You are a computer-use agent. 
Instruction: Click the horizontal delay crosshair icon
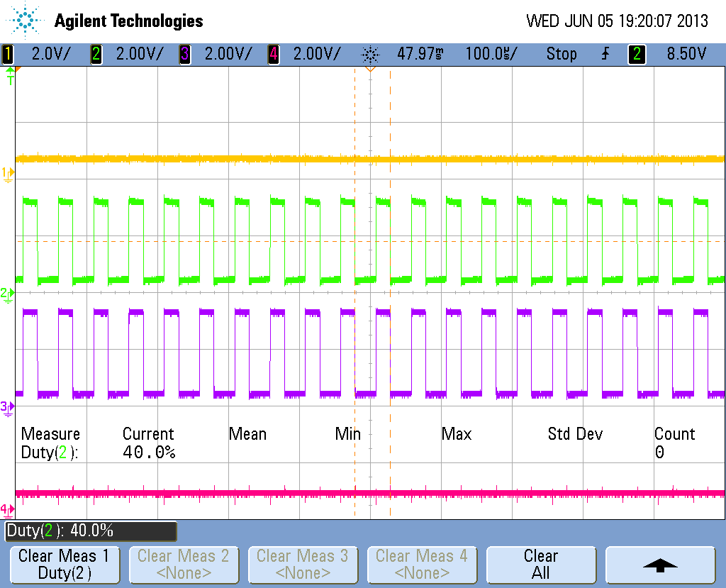(369, 54)
